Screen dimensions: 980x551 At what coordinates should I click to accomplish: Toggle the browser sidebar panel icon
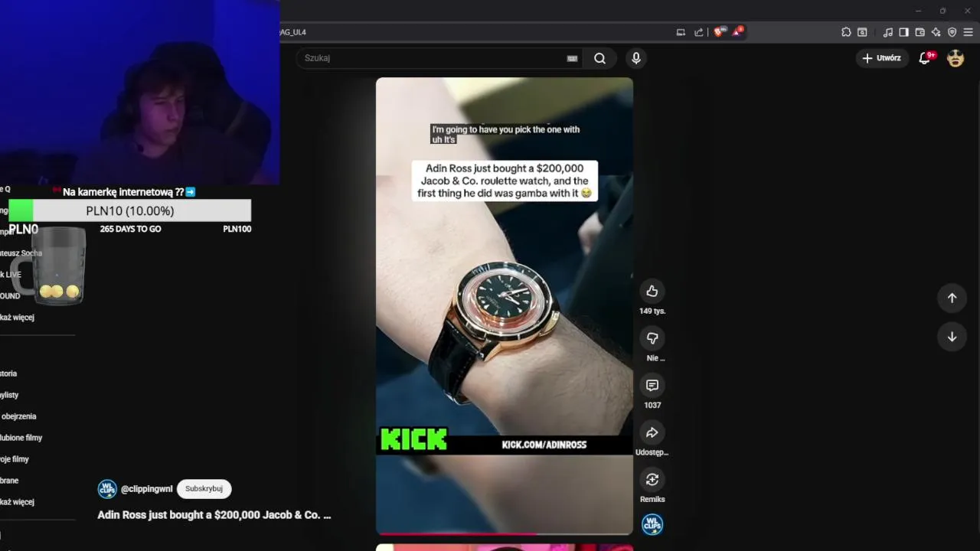(903, 32)
